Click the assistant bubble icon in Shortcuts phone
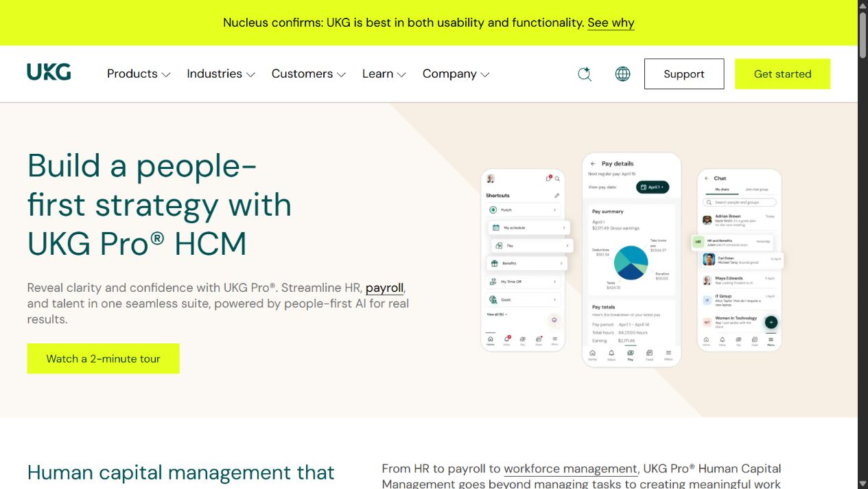 point(554,319)
